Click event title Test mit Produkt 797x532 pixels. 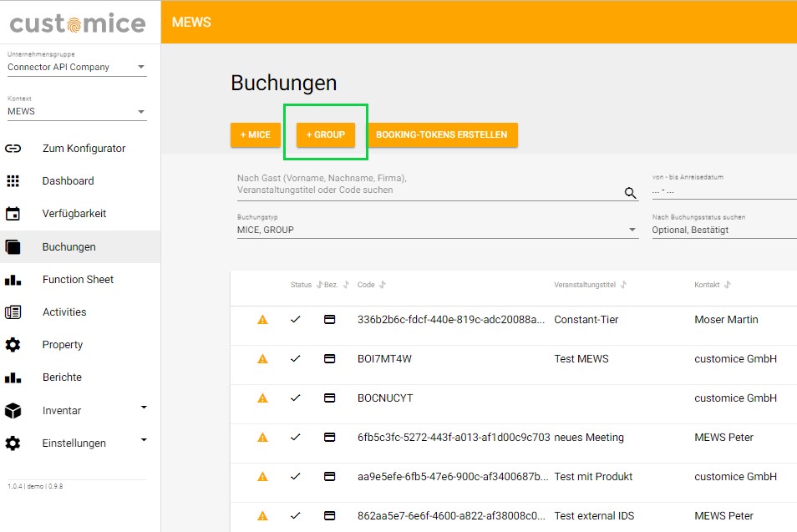point(593,477)
